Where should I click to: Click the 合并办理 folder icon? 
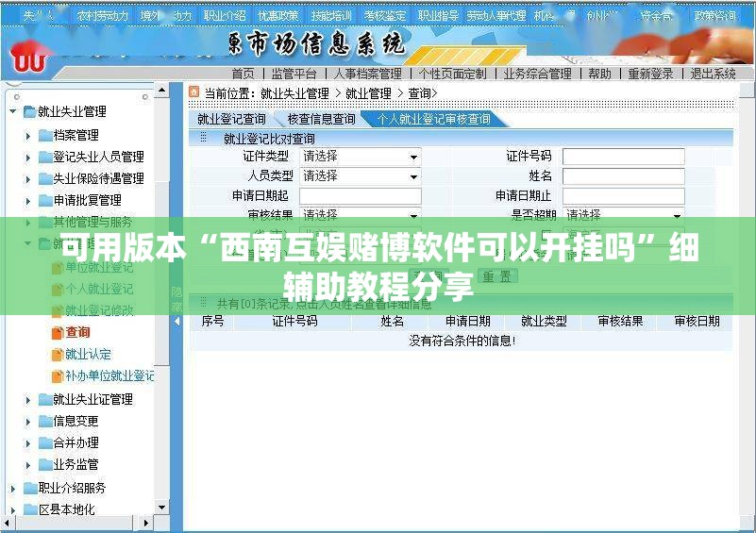tap(45, 442)
